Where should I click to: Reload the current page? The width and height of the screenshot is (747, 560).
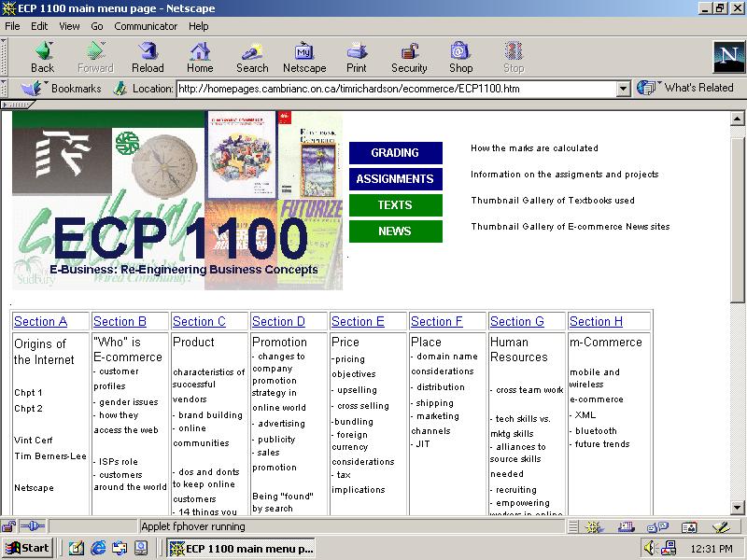click(x=148, y=57)
